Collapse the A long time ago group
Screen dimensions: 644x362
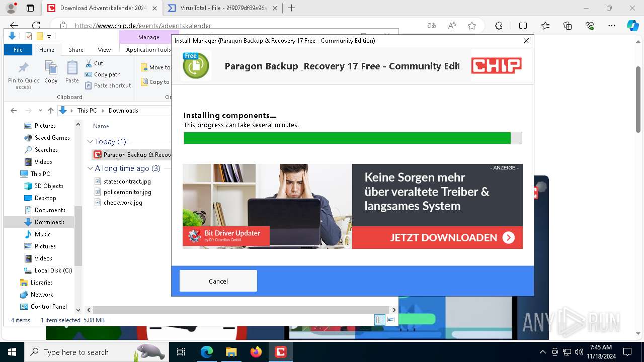click(x=90, y=168)
